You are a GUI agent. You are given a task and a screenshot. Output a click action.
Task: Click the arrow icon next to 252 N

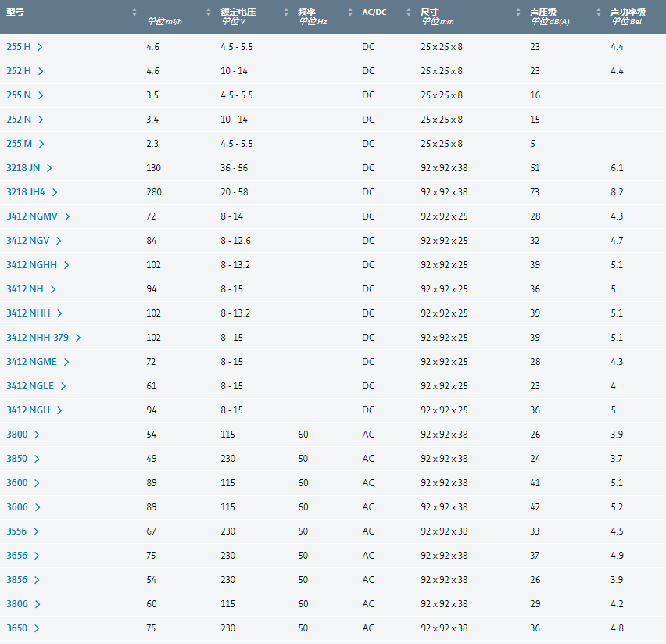pyautogui.click(x=41, y=120)
